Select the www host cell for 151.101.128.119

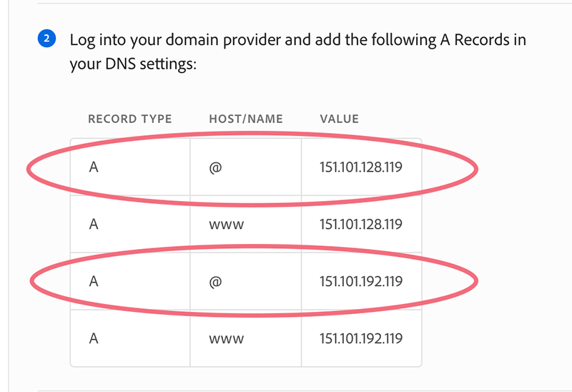point(227,225)
